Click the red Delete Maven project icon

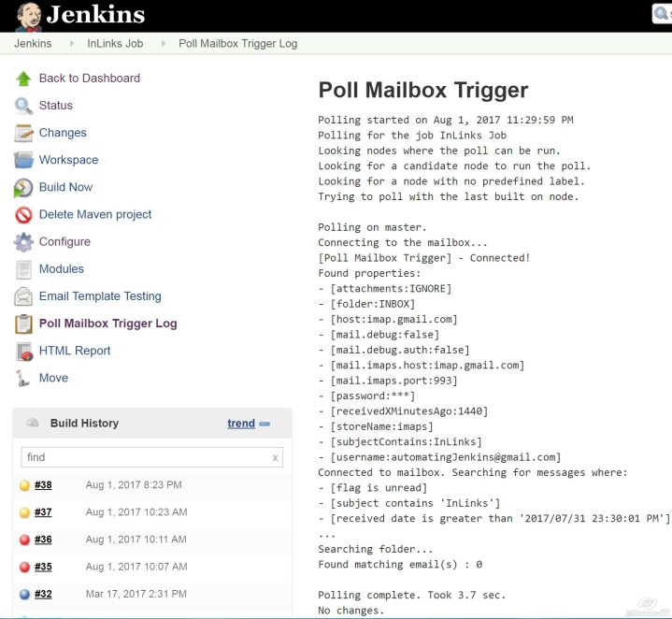23,215
